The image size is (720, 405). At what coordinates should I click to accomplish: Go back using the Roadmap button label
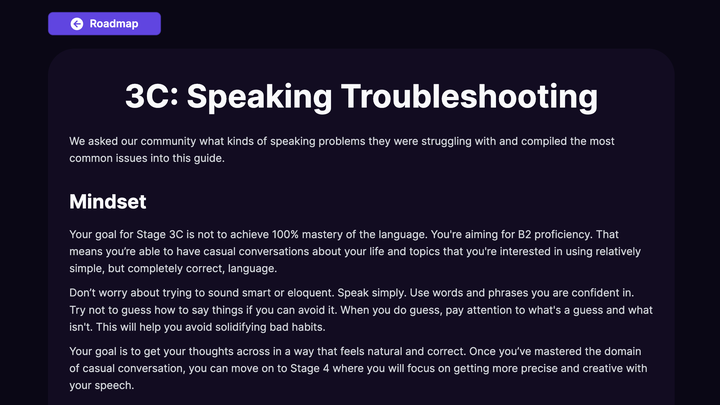pyautogui.click(x=114, y=24)
